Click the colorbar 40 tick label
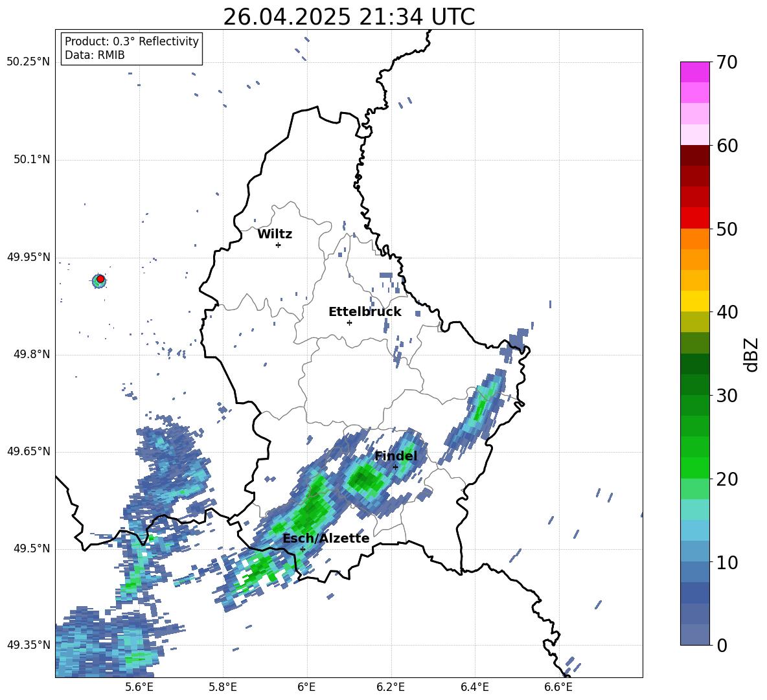Image resolution: width=767 pixels, height=700 pixels. point(727,312)
